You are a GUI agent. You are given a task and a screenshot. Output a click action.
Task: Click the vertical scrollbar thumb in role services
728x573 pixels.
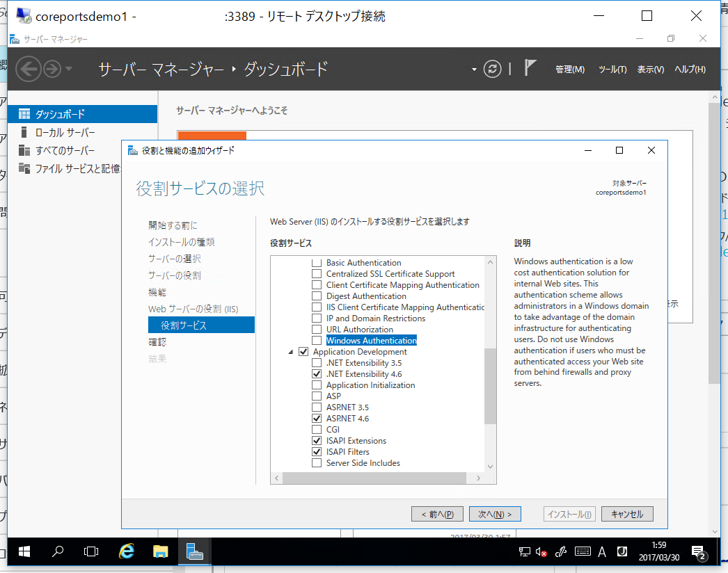click(490, 386)
